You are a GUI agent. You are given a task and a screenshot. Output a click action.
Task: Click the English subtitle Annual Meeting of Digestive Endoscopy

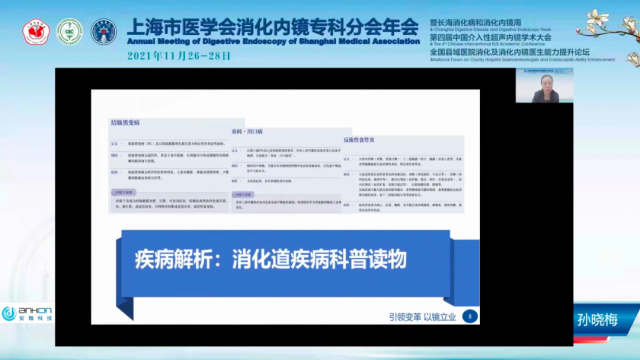tap(273, 41)
